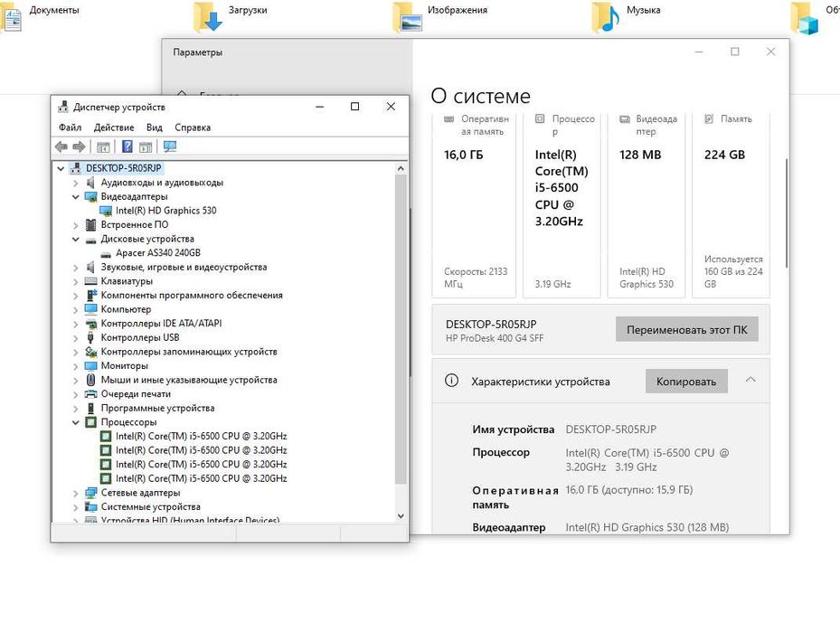Click Intel(R) HD Graphics 530 (128 MB) value
This screenshot has width=840, height=632.
(x=647, y=527)
